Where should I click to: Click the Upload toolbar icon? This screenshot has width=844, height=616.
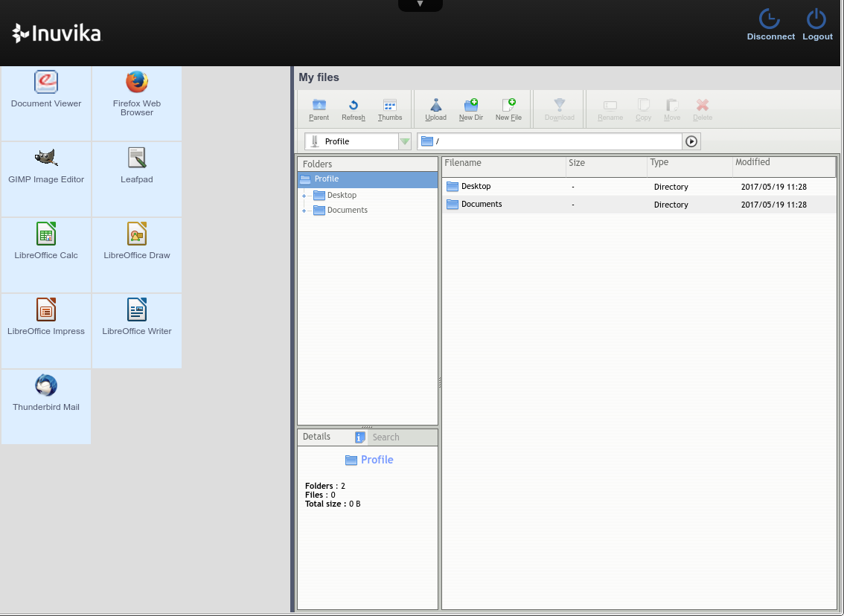point(435,109)
